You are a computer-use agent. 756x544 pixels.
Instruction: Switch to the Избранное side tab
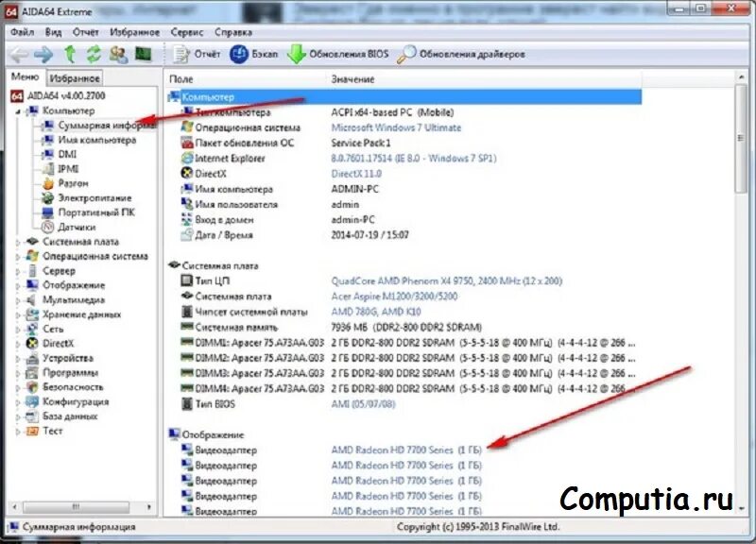[75, 78]
